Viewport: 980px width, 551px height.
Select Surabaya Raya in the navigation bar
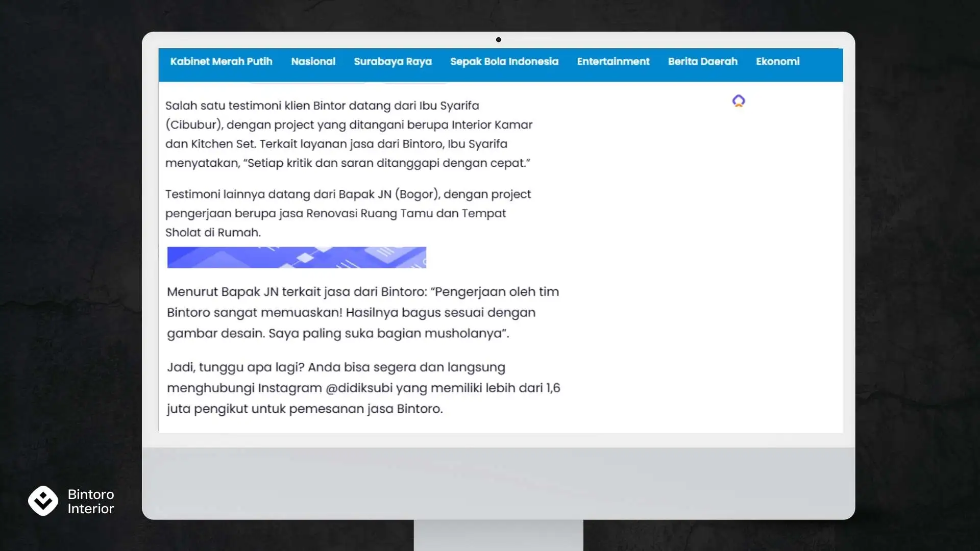click(393, 62)
